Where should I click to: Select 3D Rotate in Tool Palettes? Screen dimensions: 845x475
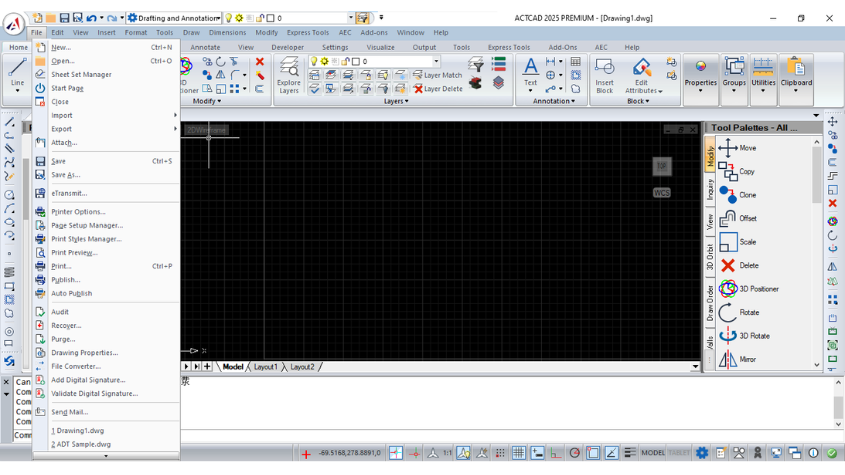[744, 336]
